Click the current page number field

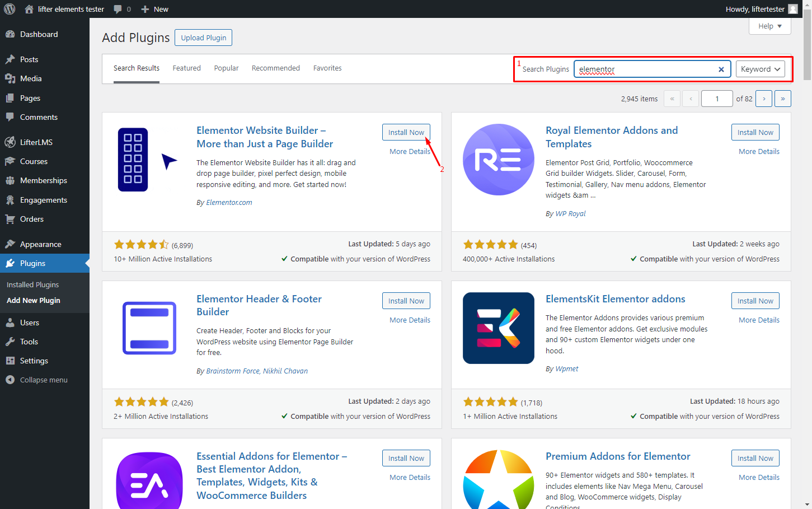pyautogui.click(x=717, y=99)
